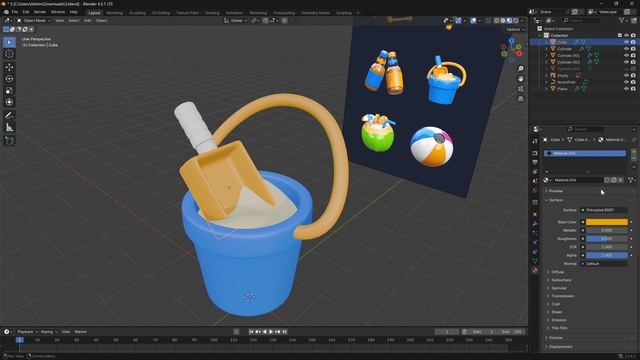Unlink Material.004 with X icon
The width and height of the screenshot is (640, 360).
(x=620, y=180)
